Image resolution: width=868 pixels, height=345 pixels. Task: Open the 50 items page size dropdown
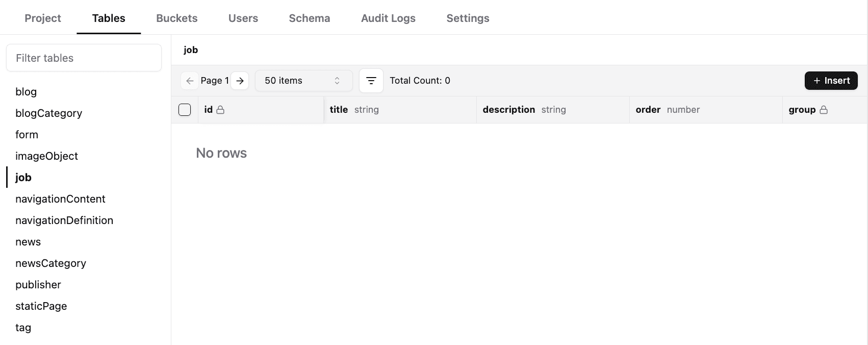303,81
